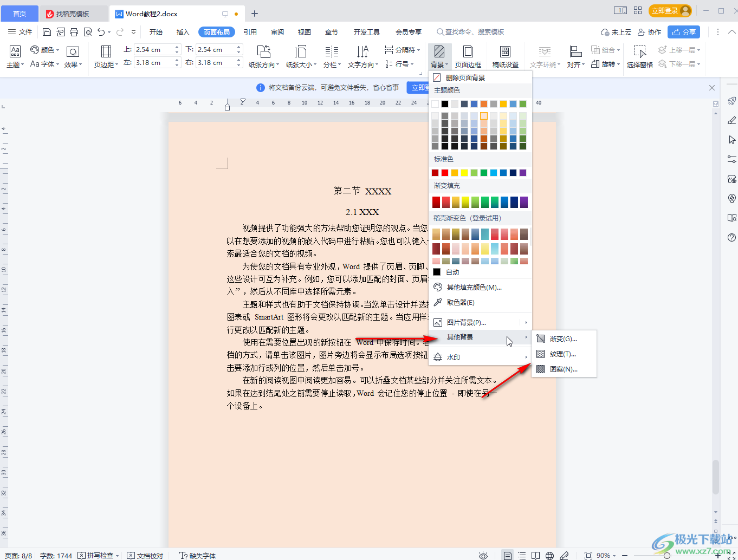Switch to page view mode icon

tap(507, 556)
